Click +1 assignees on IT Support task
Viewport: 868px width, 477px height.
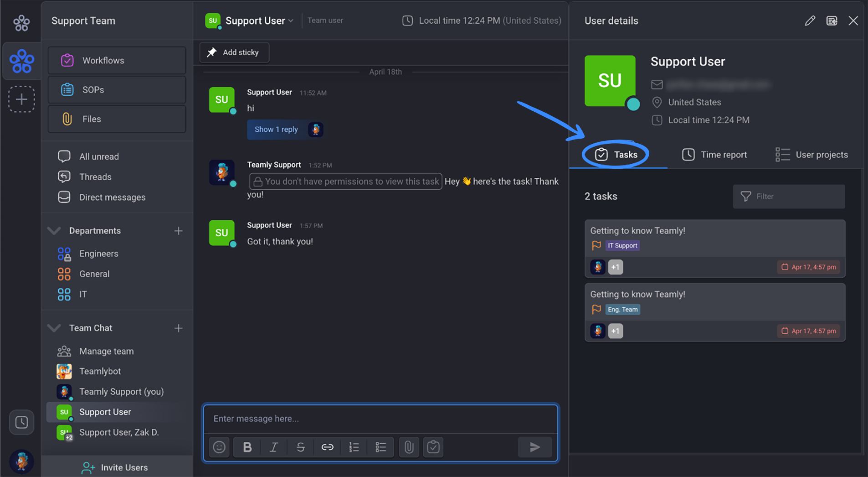pyautogui.click(x=616, y=267)
